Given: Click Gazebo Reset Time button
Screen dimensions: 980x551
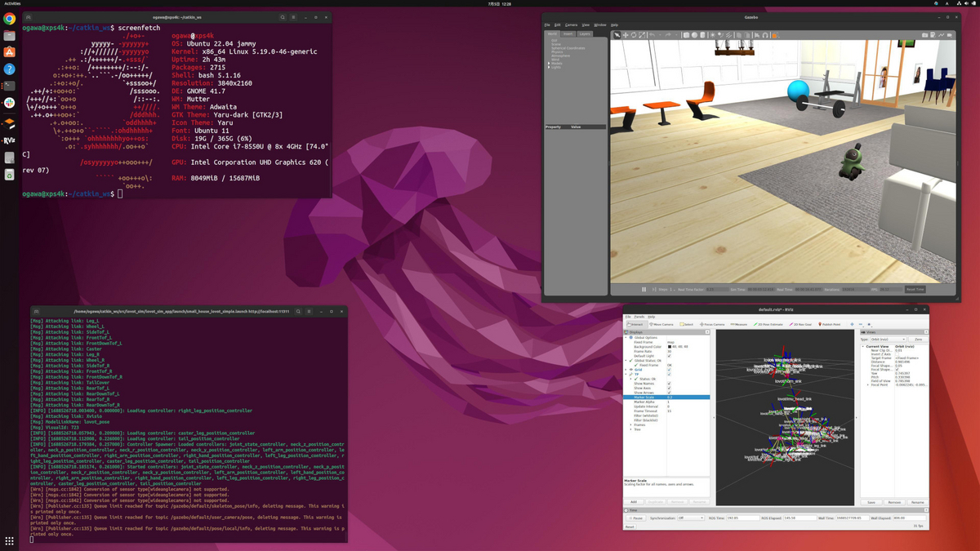Looking at the screenshot, I should [x=915, y=290].
